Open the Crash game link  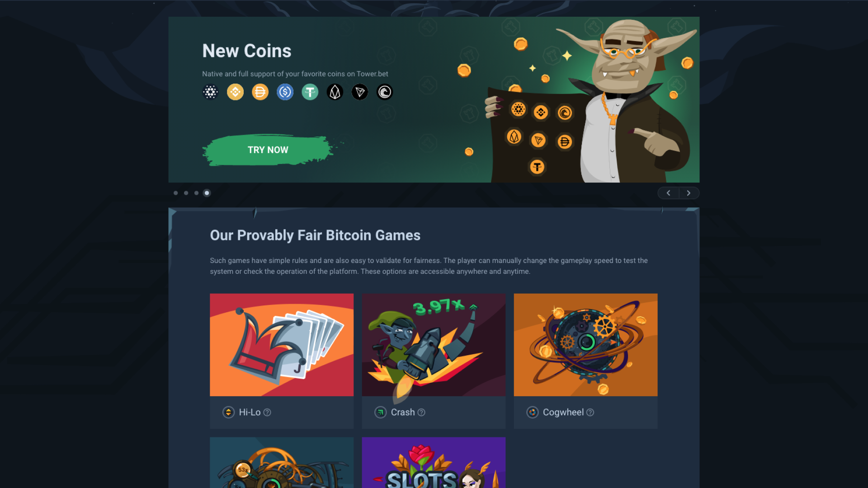coord(402,412)
